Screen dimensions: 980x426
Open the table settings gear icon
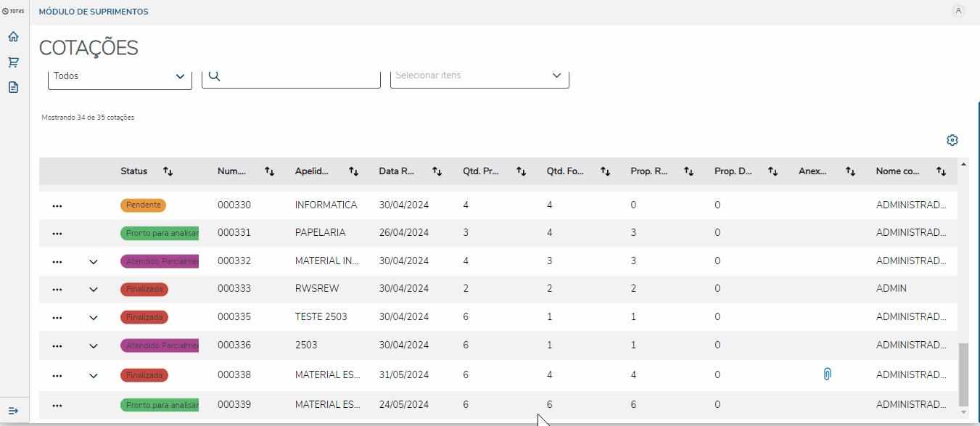952,140
